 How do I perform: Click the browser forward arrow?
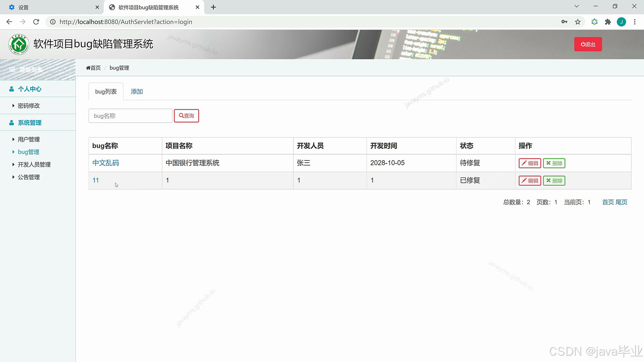coord(22,22)
